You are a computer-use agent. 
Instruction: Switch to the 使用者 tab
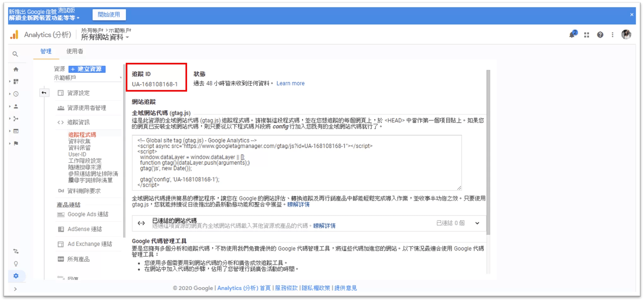[75, 51]
